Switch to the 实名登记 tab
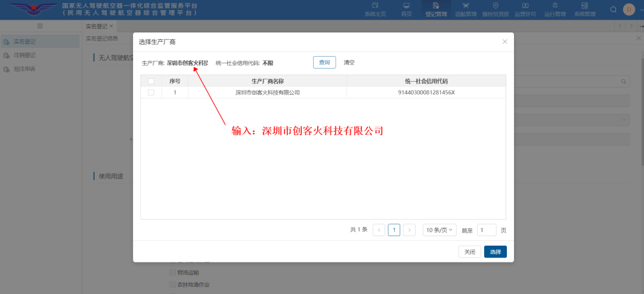Viewport: 644px width, 294px height. [x=97, y=26]
